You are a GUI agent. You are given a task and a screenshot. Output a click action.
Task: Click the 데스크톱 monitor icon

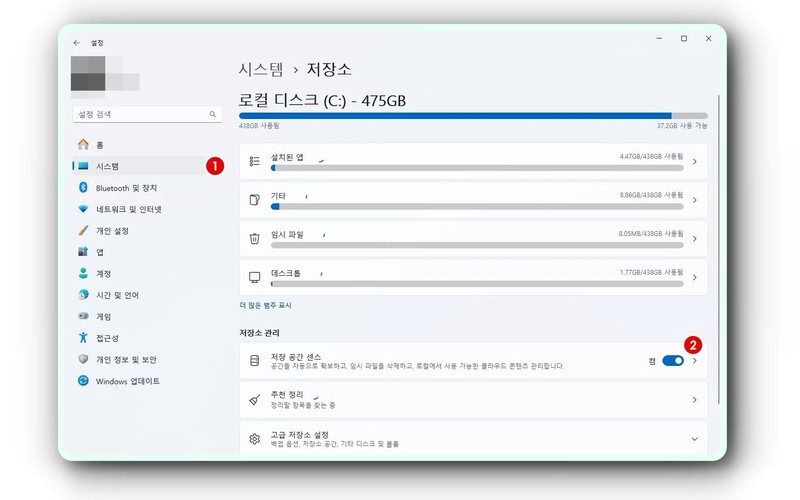[x=254, y=277]
